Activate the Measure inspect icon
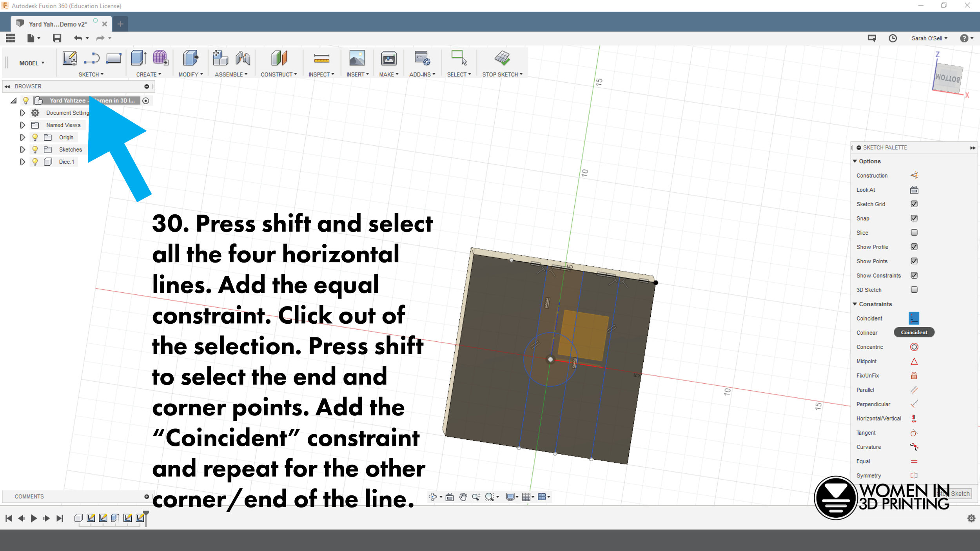 point(321,59)
